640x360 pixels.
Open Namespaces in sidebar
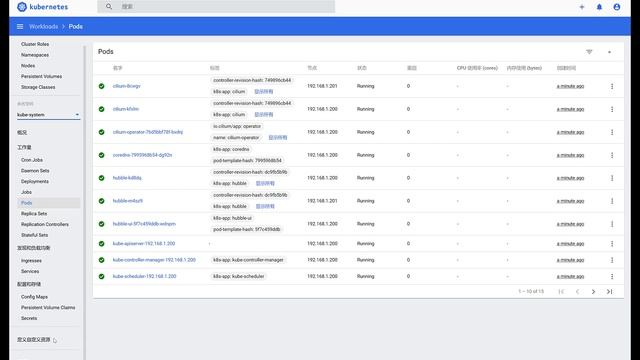click(35, 55)
